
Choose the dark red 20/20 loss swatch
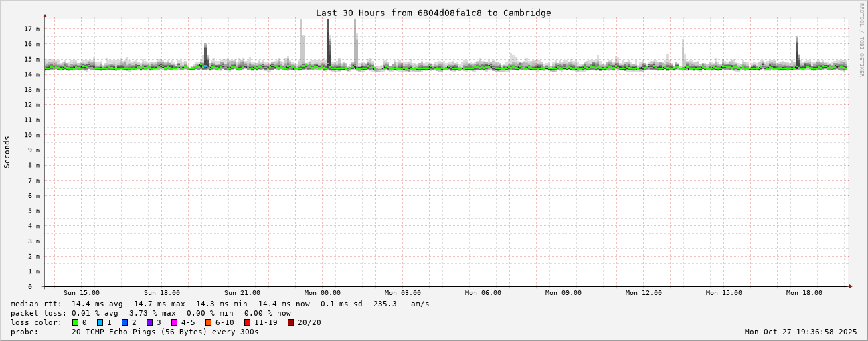click(x=291, y=322)
